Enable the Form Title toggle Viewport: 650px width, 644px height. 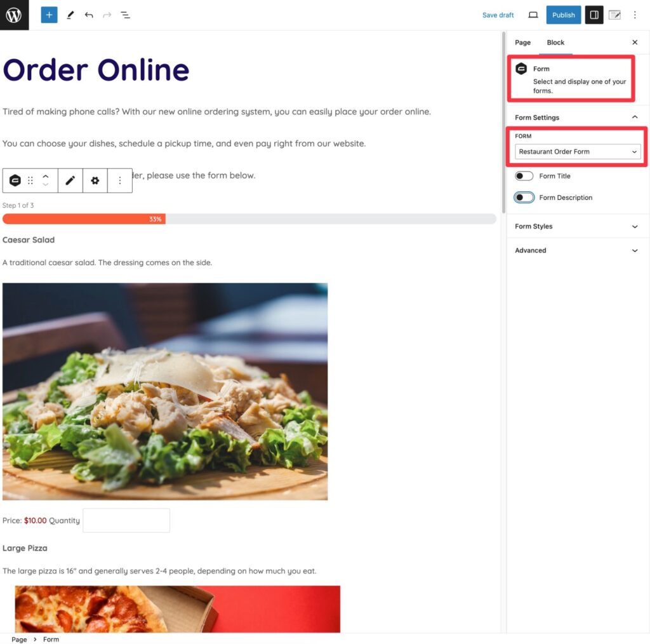coord(524,176)
